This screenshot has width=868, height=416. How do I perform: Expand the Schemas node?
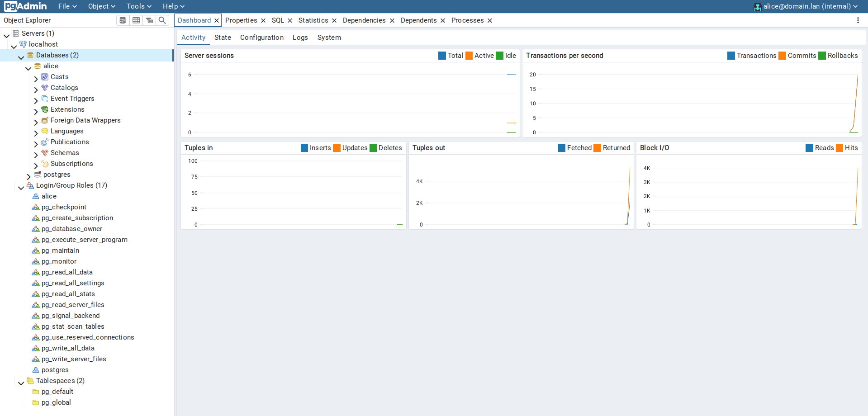click(36, 153)
